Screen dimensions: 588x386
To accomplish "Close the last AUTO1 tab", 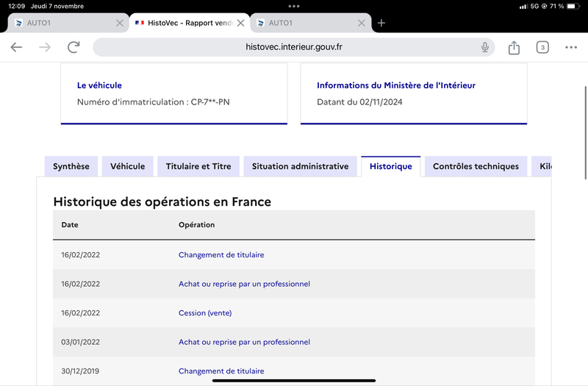I will pos(362,23).
